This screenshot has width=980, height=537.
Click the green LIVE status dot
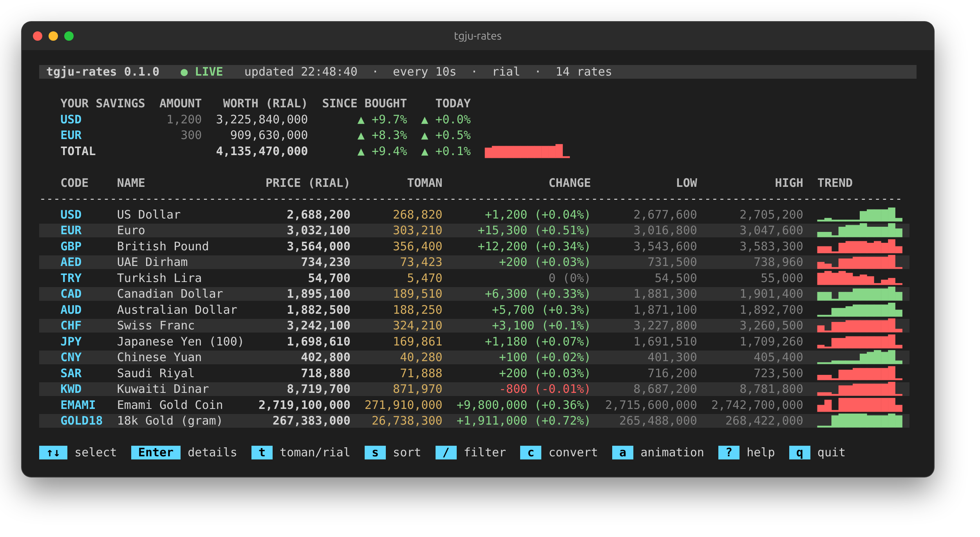(x=184, y=72)
